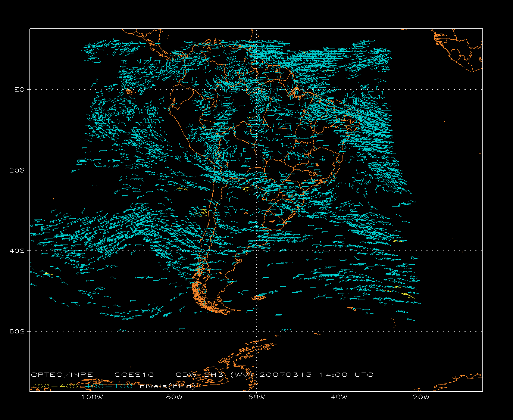Click the 40W longitude label
This screenshot has height=420, width=513.
click(x=339, y=397)
